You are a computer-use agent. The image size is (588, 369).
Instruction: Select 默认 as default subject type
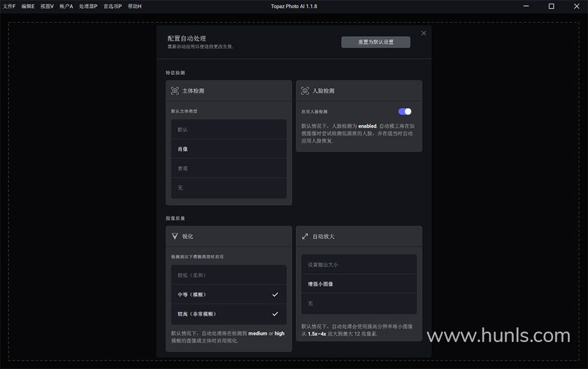[x=228, y=129]
